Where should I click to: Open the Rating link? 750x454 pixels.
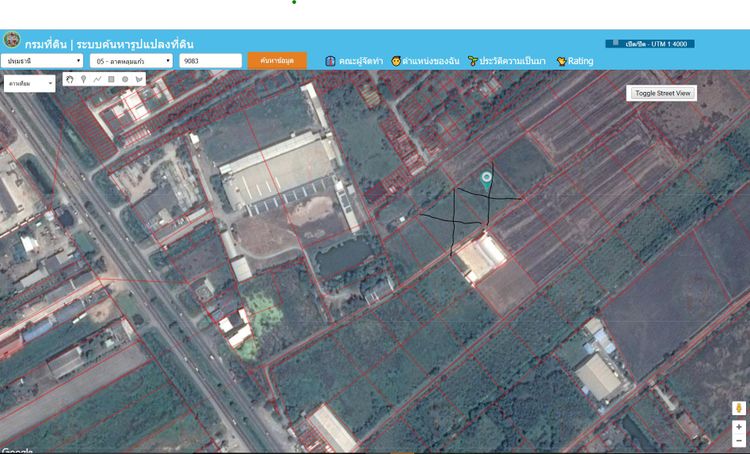(575, 61)
